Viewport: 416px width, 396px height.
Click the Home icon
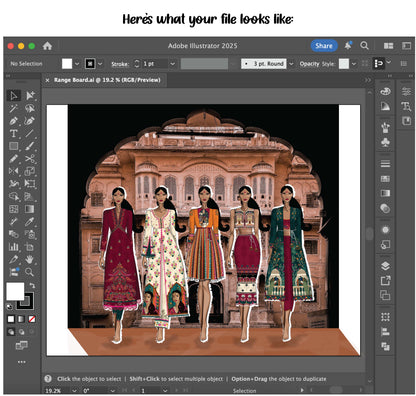tap(47, 46)
